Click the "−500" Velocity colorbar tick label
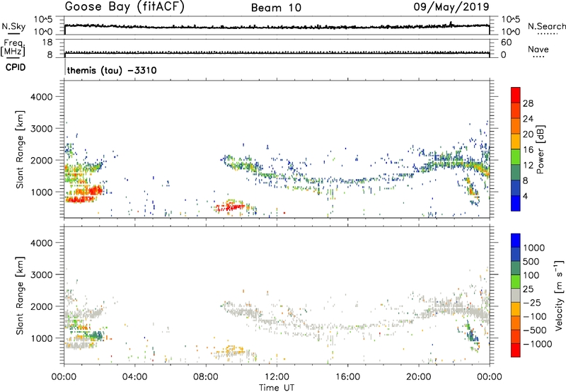The height and width of the screenshot is (392, 566). click(x=535, y=330)
